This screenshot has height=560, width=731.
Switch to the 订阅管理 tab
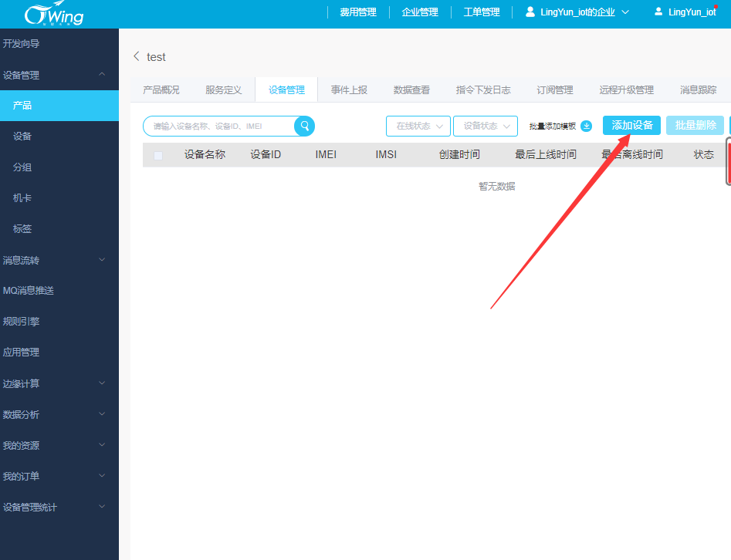(554, 89)
